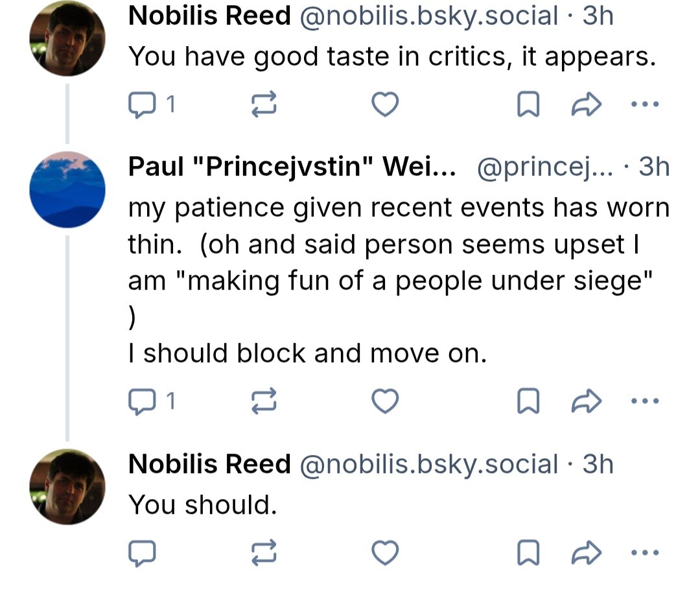
Task: View Paul's blue mountain avatar
Action: pyautogui.click(x=67, y=189)
